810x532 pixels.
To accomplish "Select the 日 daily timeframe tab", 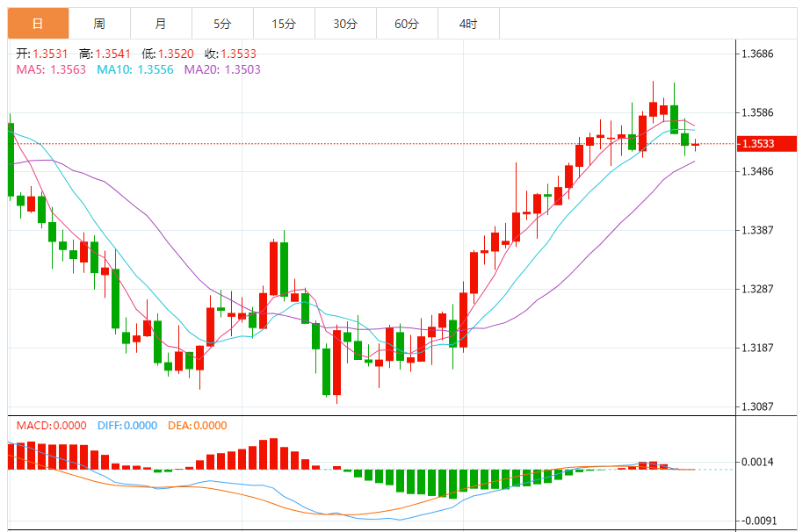I will 38,23.
